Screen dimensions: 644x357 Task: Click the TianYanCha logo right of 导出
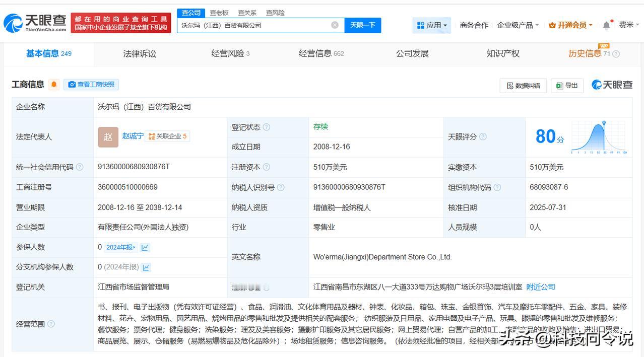pyautogui.click(x=612, y=85)
